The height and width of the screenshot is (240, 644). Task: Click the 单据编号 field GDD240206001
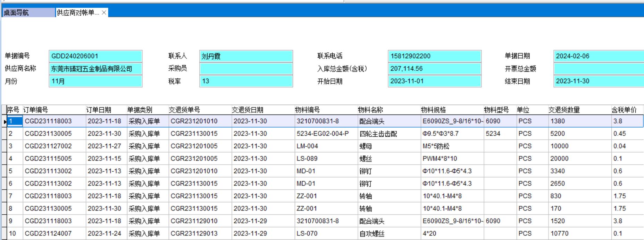tap(95, 56)
